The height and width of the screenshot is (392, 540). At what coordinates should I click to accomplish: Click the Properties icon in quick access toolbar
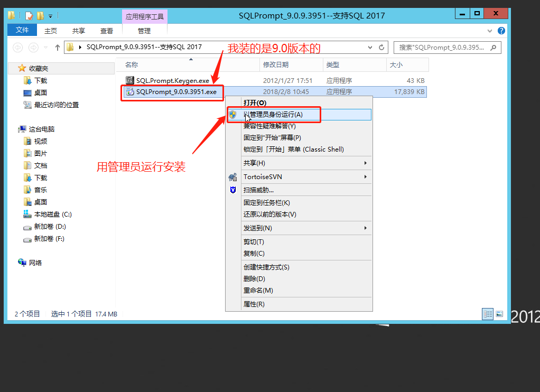(x=29, y=15)
